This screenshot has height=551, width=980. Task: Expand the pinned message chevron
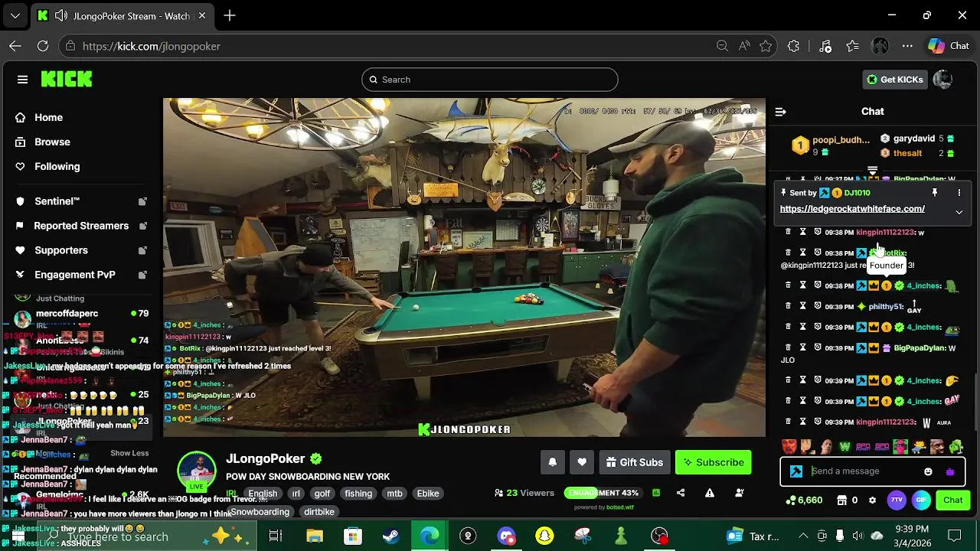(x=959, y=212)
